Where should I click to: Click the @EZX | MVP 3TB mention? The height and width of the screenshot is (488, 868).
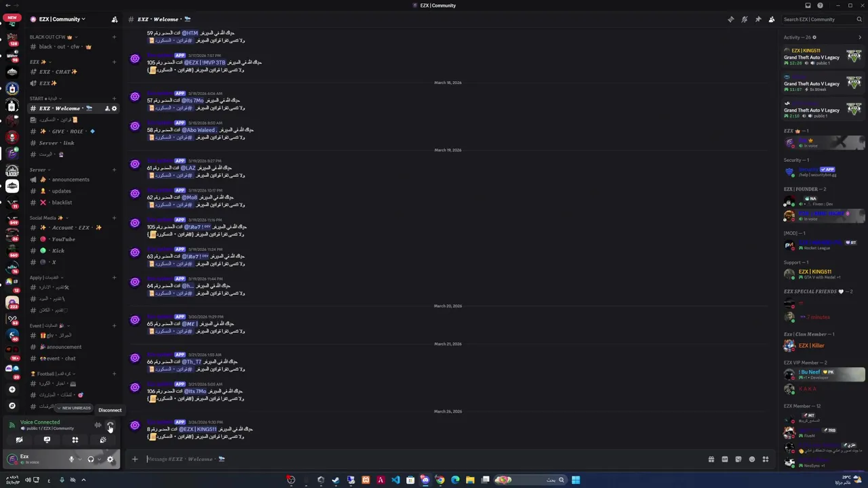point(205,62)
